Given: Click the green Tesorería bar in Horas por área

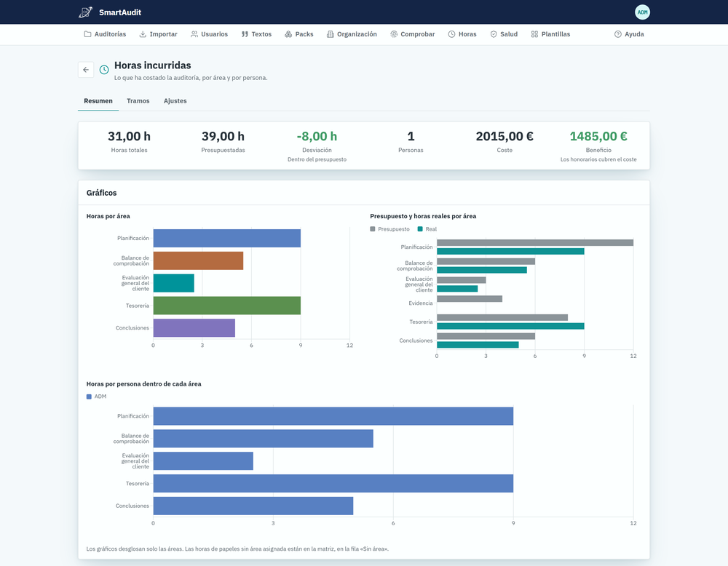Looking at the screenshot, I should [x=227, y=306].
